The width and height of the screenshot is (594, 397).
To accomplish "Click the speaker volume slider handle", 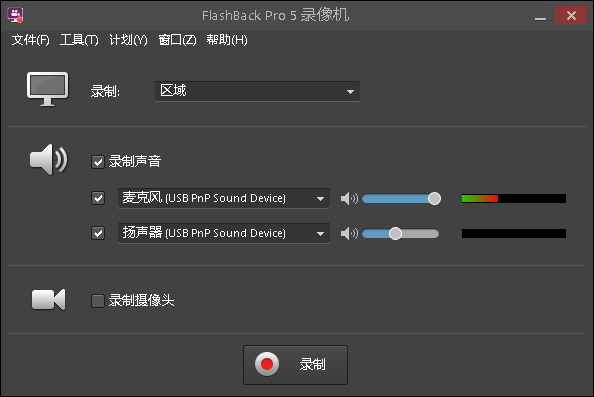I will (x=395, y=233).
